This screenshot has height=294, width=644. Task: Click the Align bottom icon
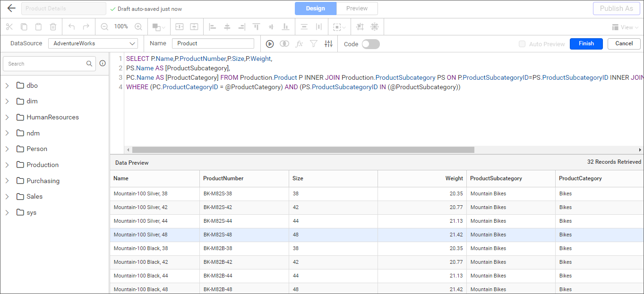[x=285, y=27]
